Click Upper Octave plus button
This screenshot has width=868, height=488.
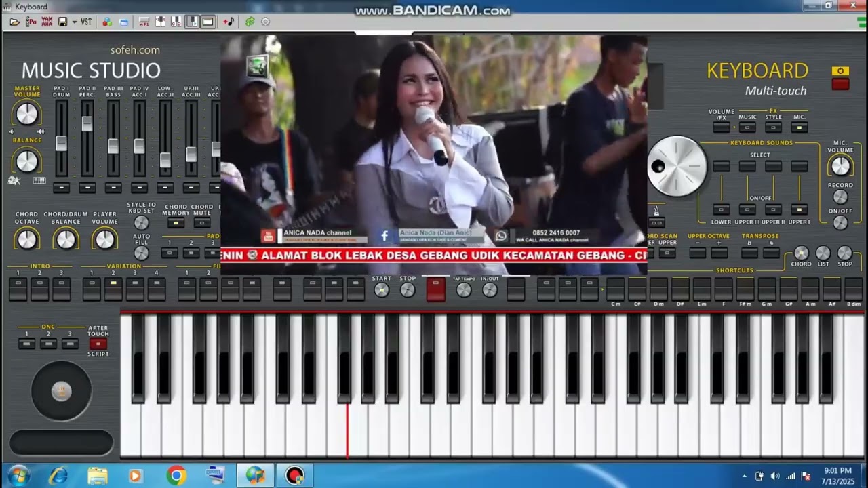(719, 253)
